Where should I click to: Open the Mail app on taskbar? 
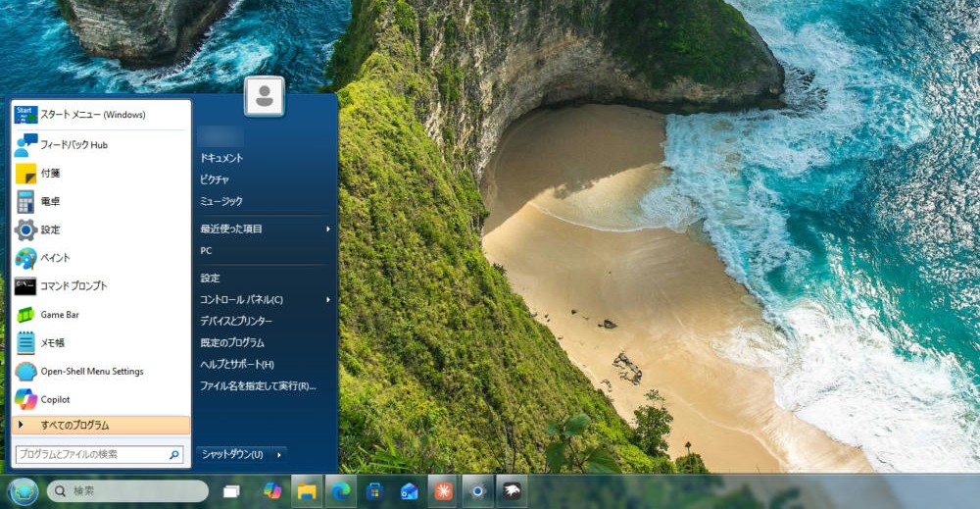click(409, 491)
